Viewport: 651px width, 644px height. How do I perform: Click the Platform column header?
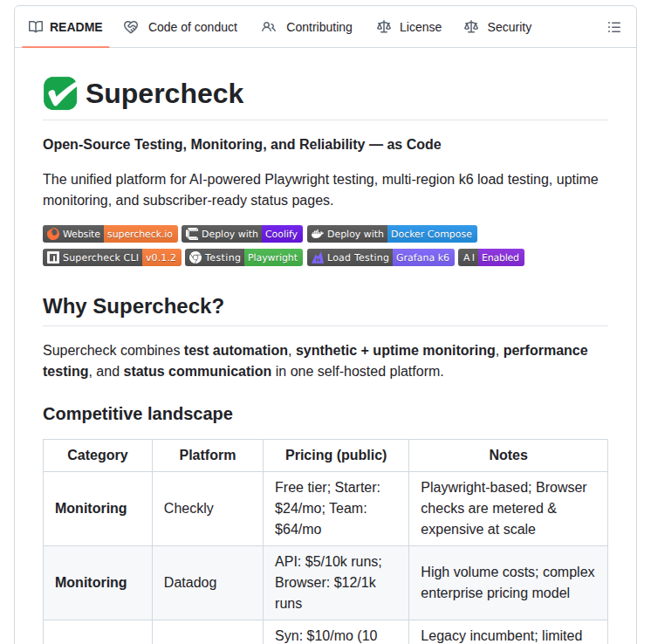[208, 456]
